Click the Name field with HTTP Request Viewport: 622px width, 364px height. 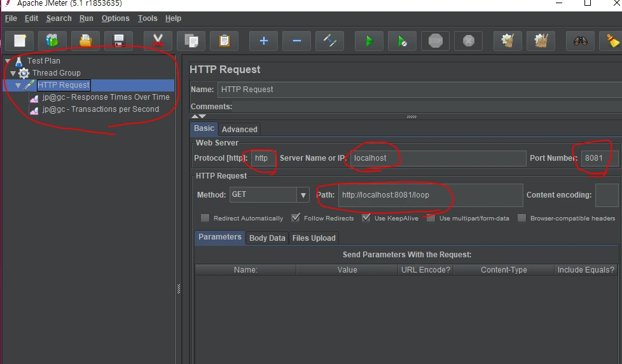419,90
